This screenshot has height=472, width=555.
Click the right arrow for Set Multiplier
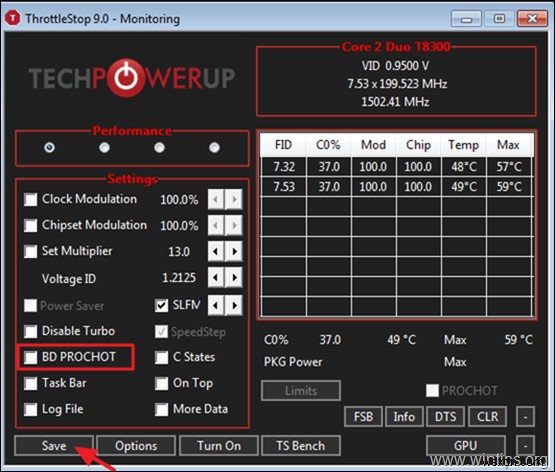[234, 252]
